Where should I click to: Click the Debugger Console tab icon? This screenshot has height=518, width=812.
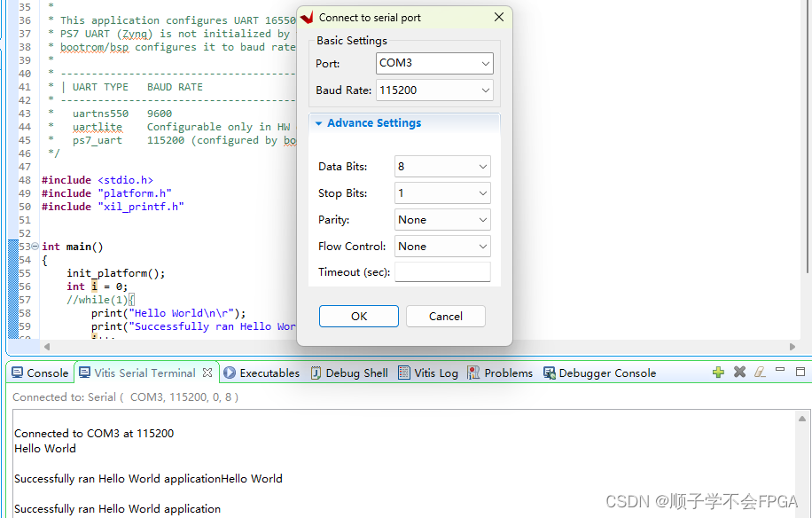point(549,373)
